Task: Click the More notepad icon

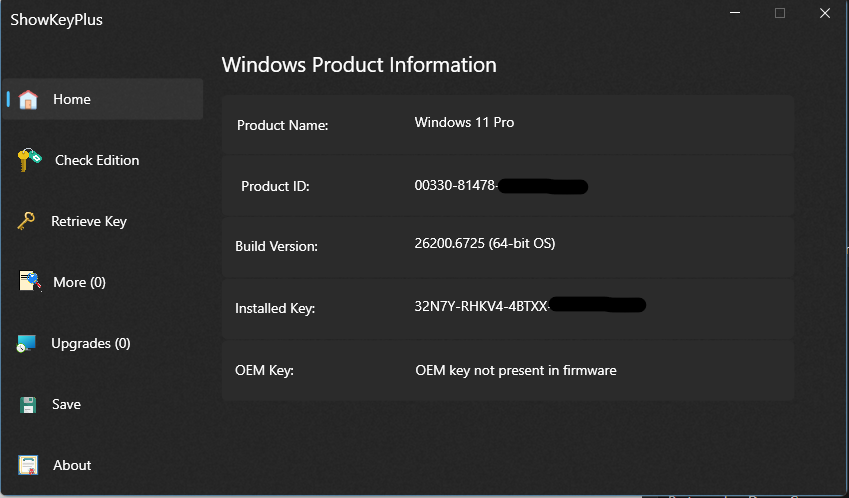Action: click(x=30, y=281)
